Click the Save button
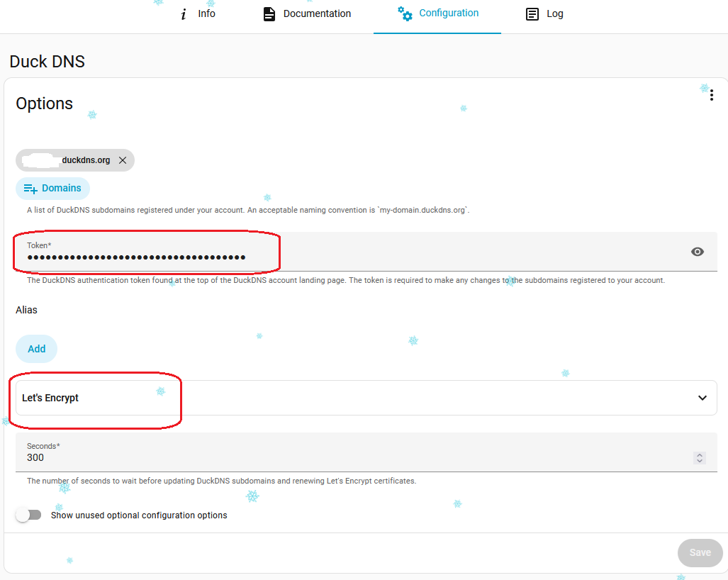The image size is (728, 580). 700,552
